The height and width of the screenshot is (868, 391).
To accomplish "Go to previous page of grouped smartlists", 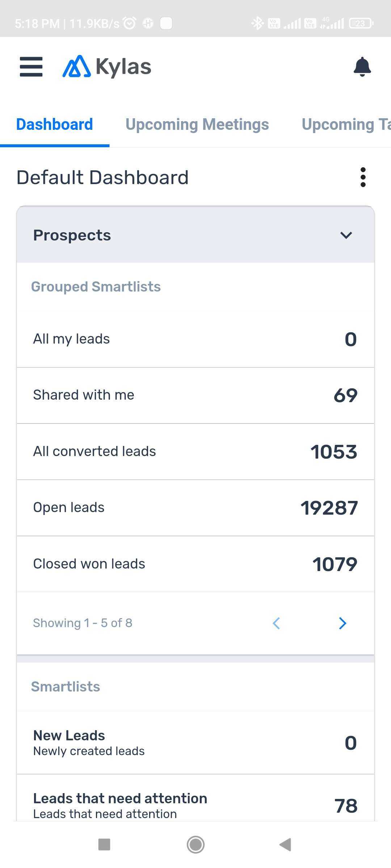I will (x=277, y=623).
